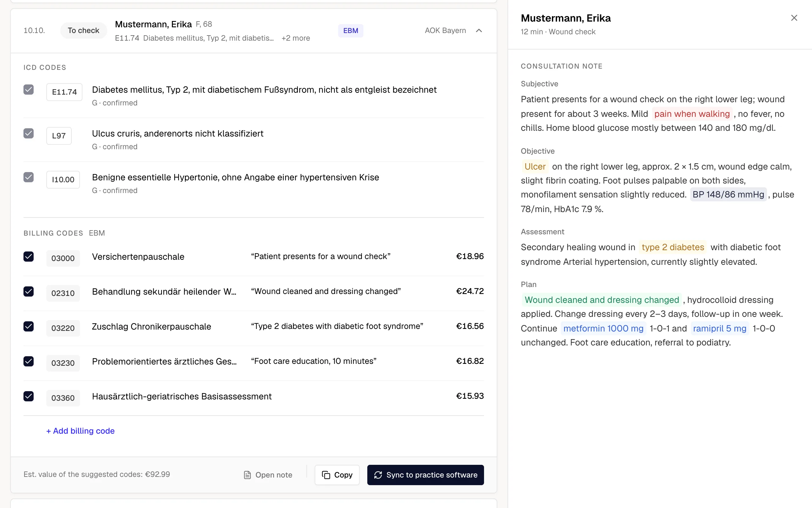Screen dimensions: 812x508
Task: Click highlighted pain when walking text
Action: tap(692, 114)
